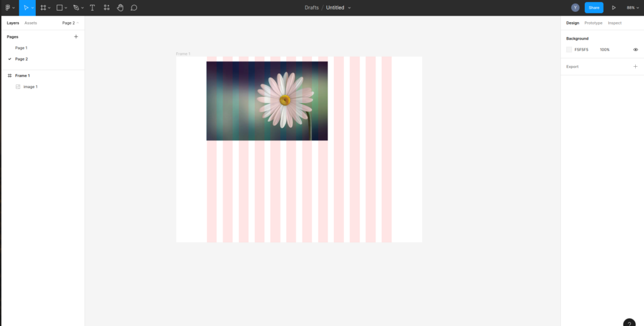This screenshot has height=326, width=644.
Task: Select the Add Comment tool
Action: click(x=134, y=8)
